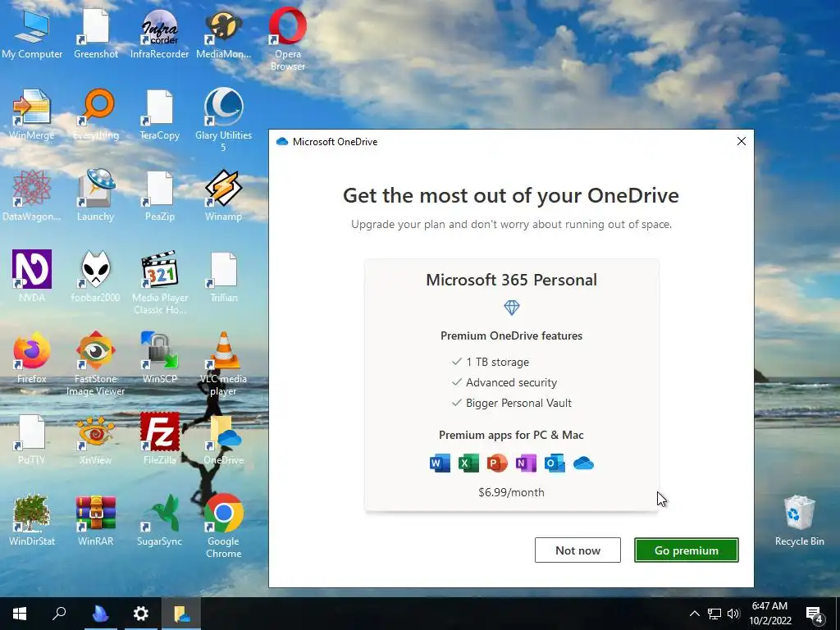Select WinSCP desktop shortcut
Screen dimensions: 840x630
(x=159, y=358)
